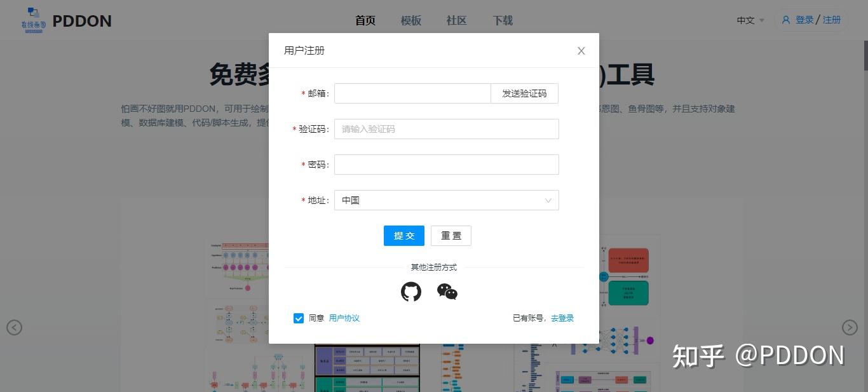Screen dimensions: 868x392
Task: Uncheck the 同意 agreement checkbox
Action: coord(299,318)
